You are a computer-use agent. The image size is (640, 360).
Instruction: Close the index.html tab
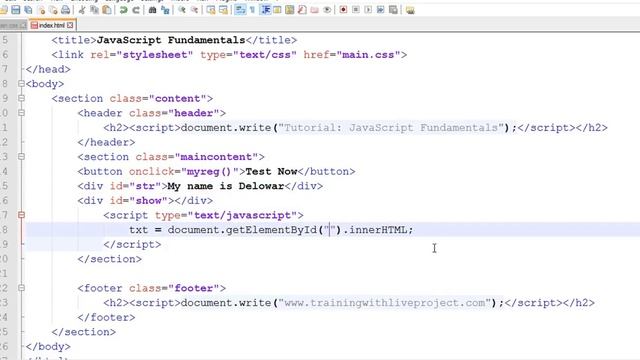click(70, 25)
